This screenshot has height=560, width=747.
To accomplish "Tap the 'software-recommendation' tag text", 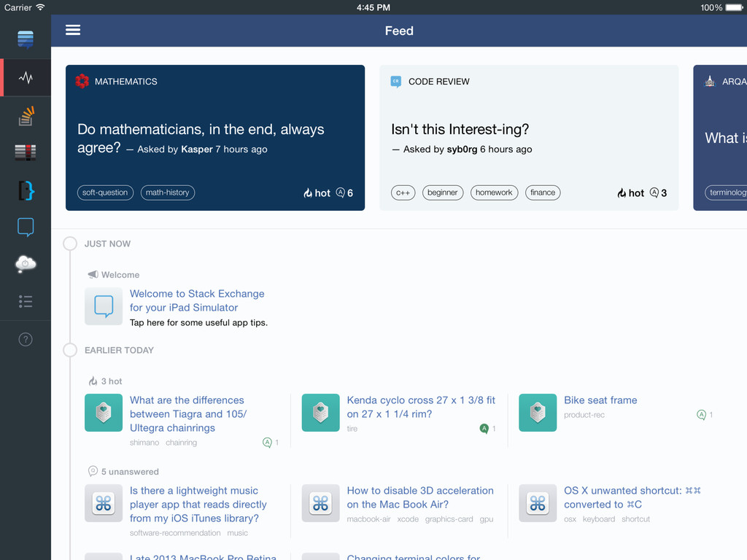I will (x=175, y=533).
